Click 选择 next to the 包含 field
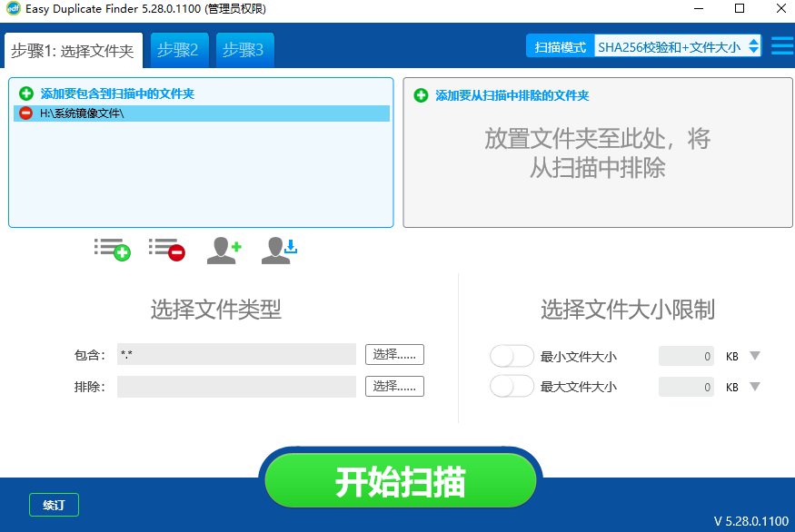Screen dimensions: 795x532 coord(393,355)
